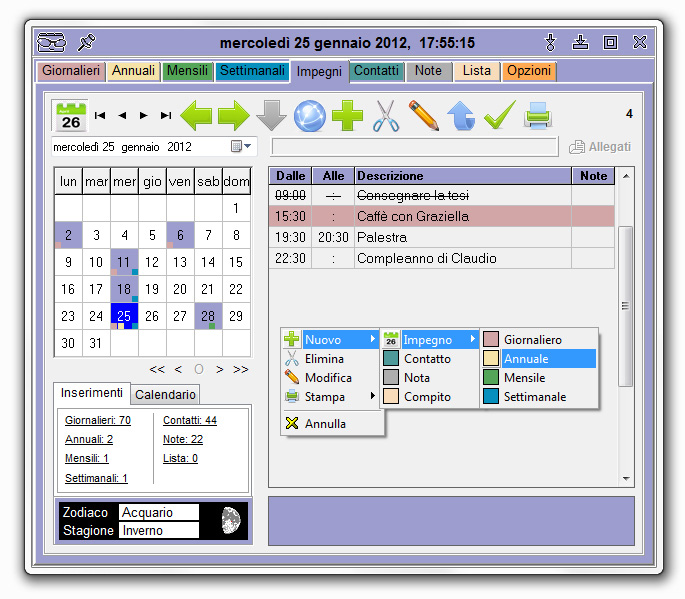
Task: Select the Palestra appointment row
Action: pos(442,237)
